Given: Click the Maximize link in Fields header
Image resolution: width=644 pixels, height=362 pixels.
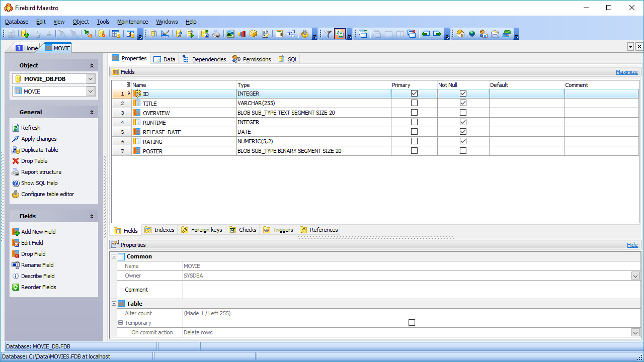Looking at the screenshot, I should (x=626, y=72).
